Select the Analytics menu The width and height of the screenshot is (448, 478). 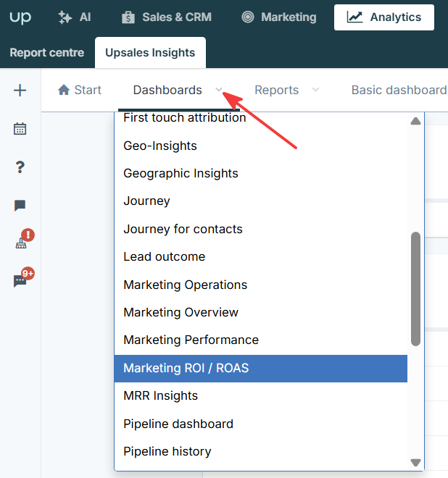tap(384, 17)
